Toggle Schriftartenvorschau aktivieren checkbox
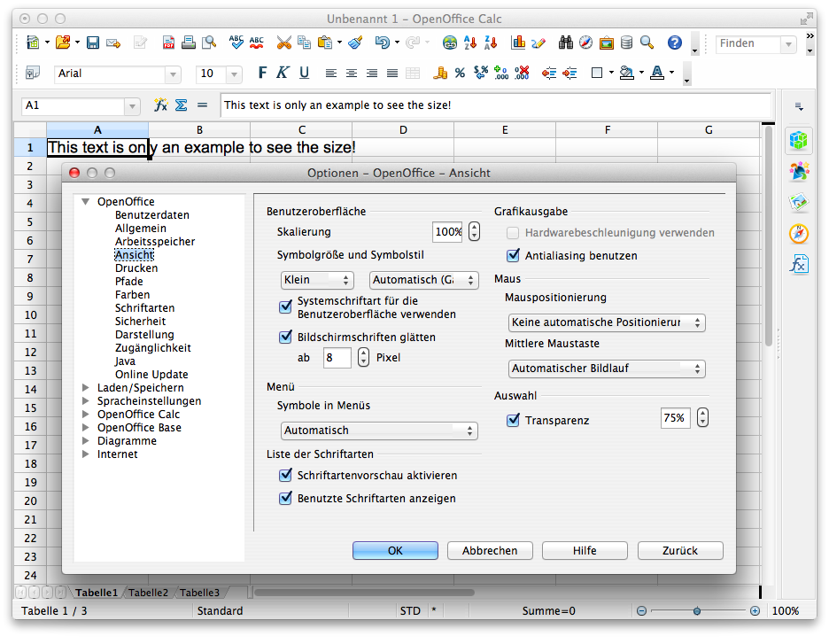The image size is (829, 644). (285, 476)
